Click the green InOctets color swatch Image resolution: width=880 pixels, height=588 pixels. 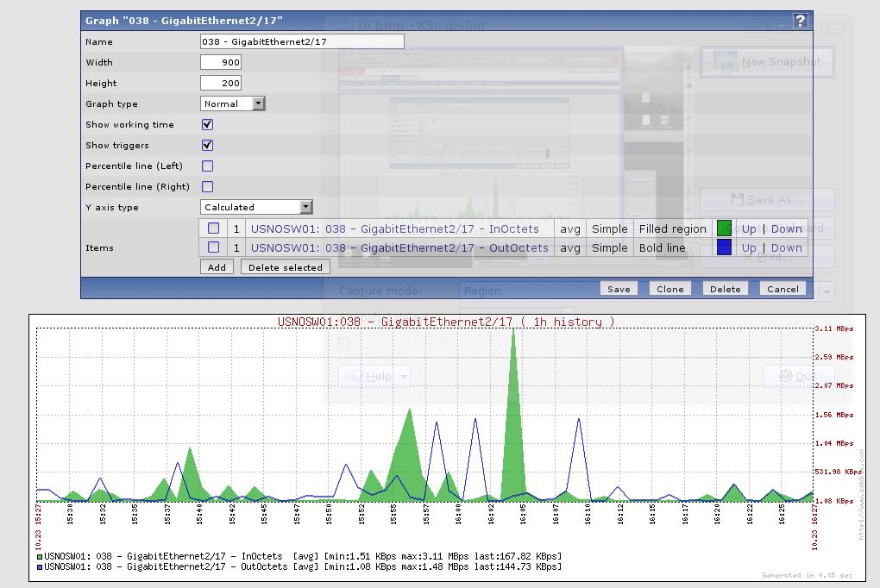(x=725, y=228)
